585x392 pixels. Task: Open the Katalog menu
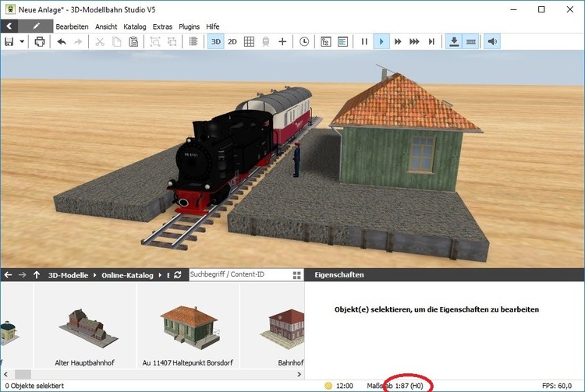pyautogui.click(x=134, y=26)
